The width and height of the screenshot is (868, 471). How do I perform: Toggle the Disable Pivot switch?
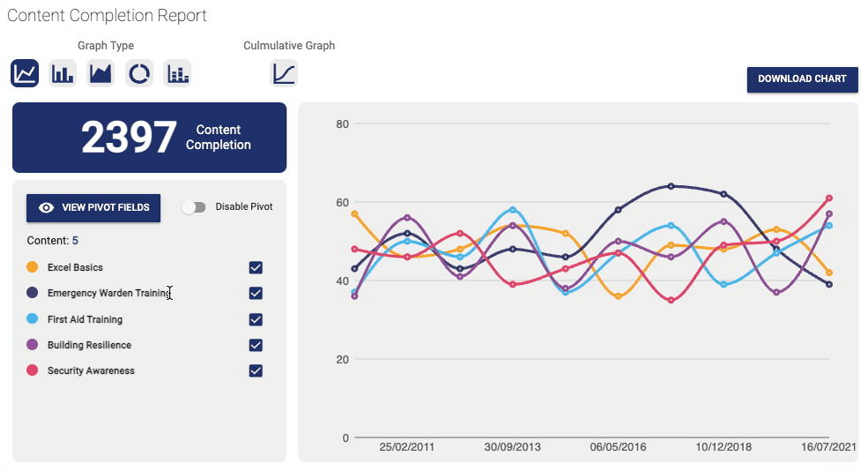coord(194,207)
